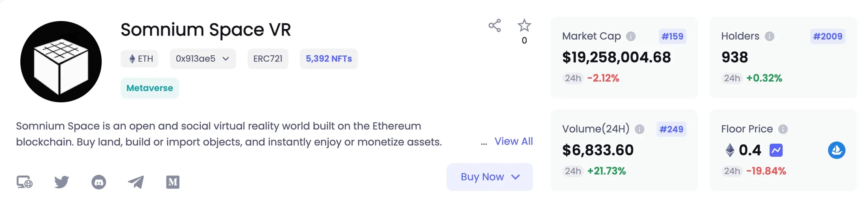868x201 pixels.
Task: Open the floor price chart icon
Action: (776, 150)
